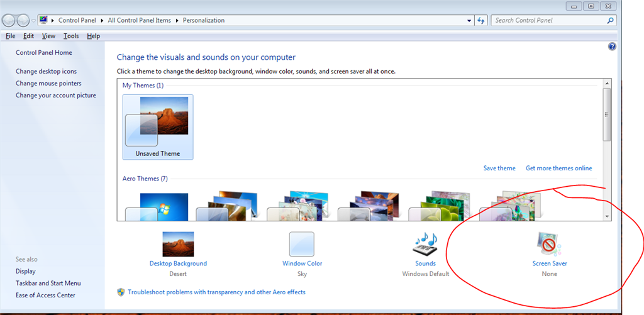This screenshot has width=644, height=315.
Task: Click the My Themes (1) group header
Action: click(x=143, y=86)
